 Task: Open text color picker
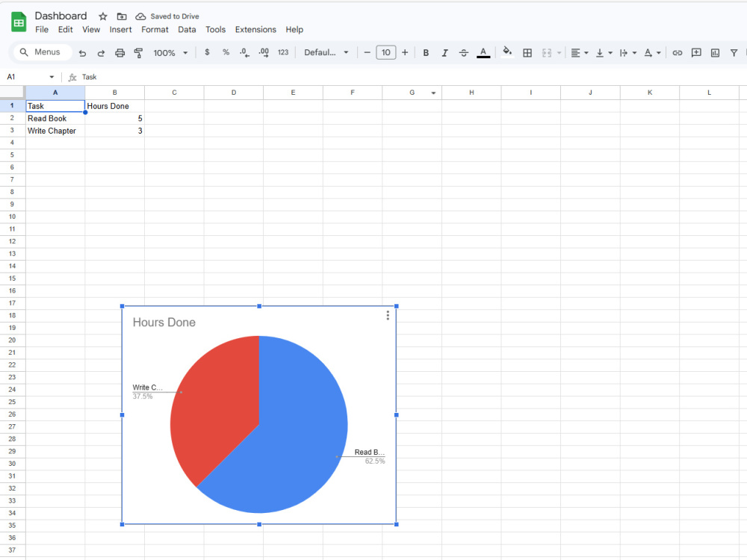(483, 53)
